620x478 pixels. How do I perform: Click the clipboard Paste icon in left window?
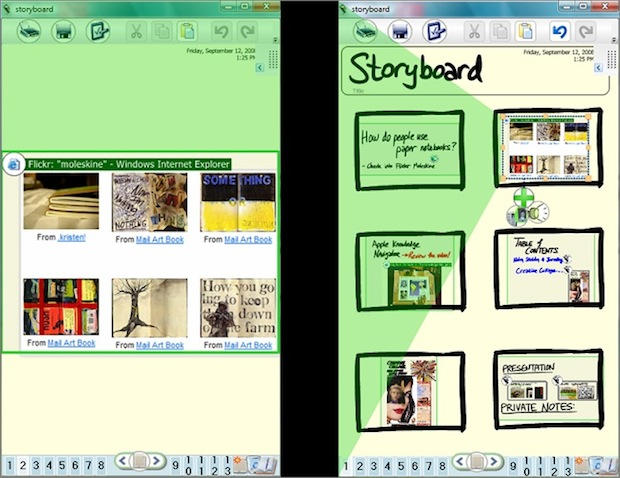[187, 31]
